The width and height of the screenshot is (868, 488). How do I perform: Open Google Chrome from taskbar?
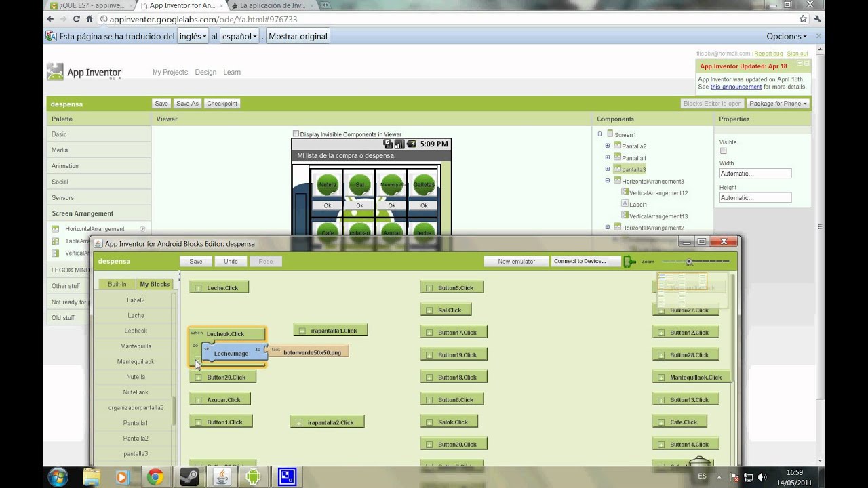155,477
